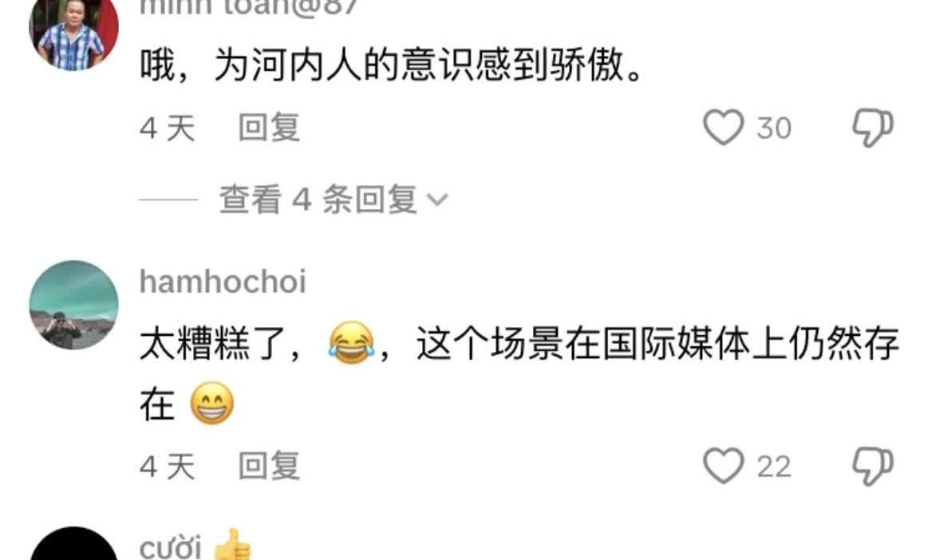Click the chevron next to 条回复
The height and width of the screenshot is (560, 932).
pyautogui.click(x=437, y=199)
